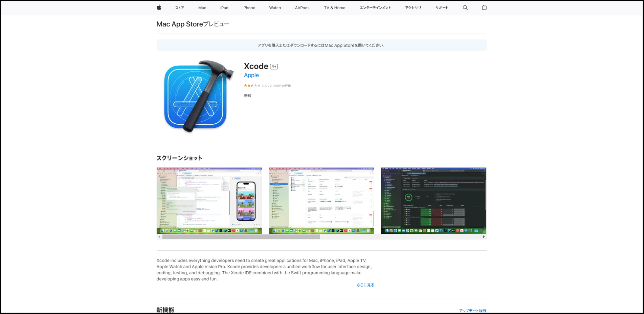Click the Apple logo in navigation bar
The image size is (644, 314).
pyautogui.click(x=159, y=7)
